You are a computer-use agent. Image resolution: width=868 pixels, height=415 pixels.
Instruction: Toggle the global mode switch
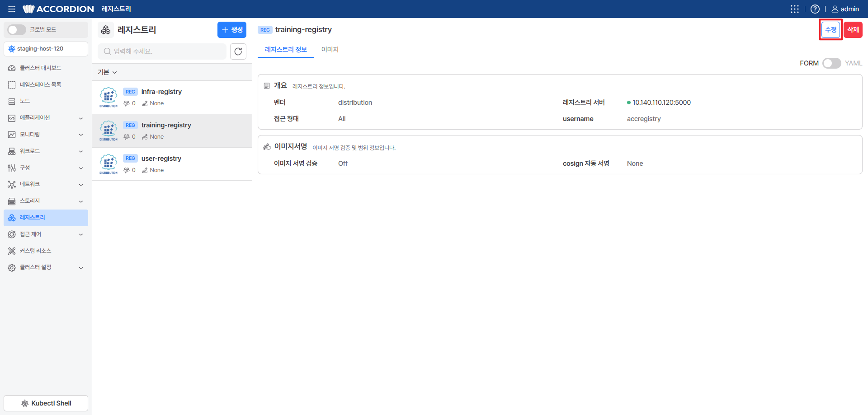(x=17, y=30)
